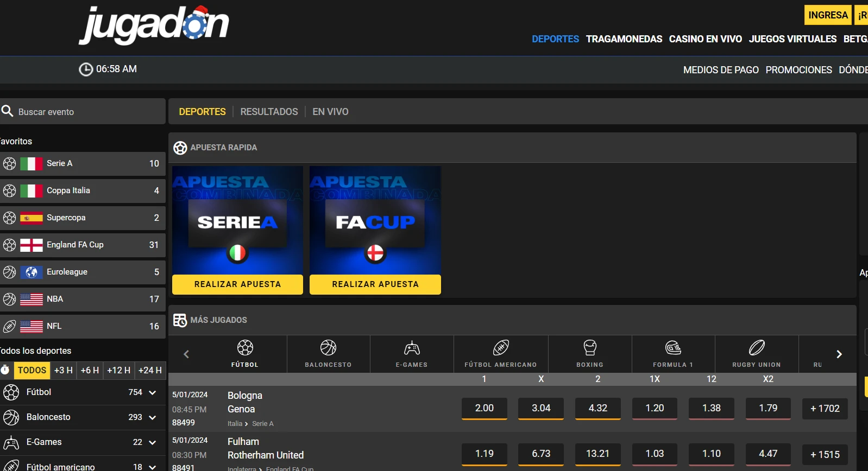Screen dimensions: 868x471
Task: Open the NBA favorite league row
Action: pyautogui.click(x=83, y=299)
